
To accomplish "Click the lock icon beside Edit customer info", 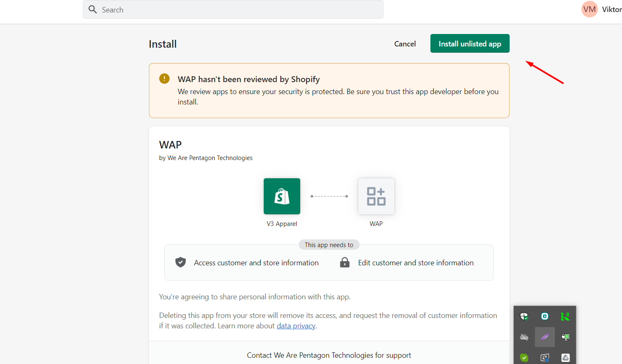I will 345,262.
